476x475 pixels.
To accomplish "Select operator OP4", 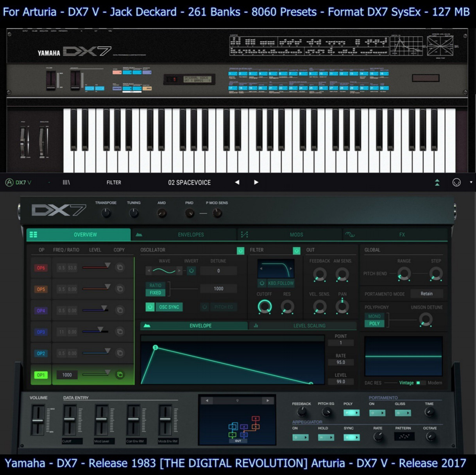I will point(41,311).
